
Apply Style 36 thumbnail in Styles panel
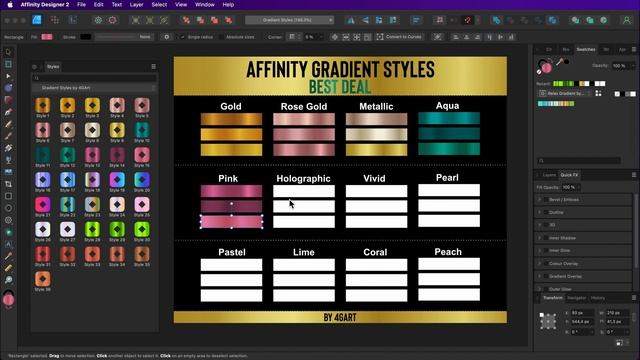point(42,279)
